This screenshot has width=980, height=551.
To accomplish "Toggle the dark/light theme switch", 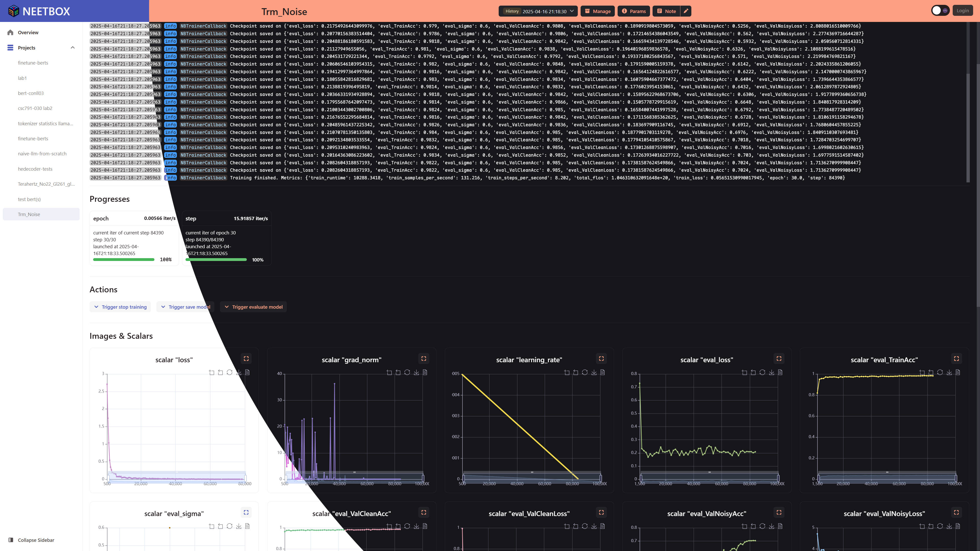I will tap(940, 11).
